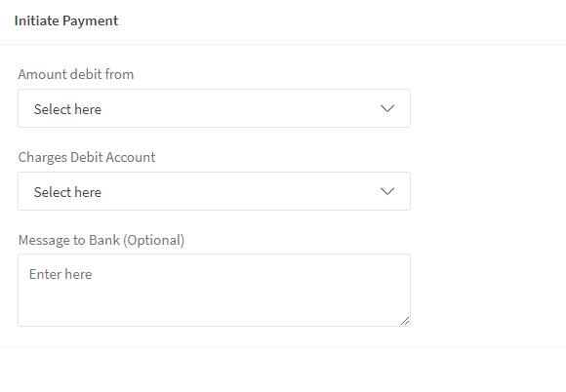This screenshot has height=392, width=566.
Task: Click empty lower area inside message box
Action: click(x=214, y=306)
